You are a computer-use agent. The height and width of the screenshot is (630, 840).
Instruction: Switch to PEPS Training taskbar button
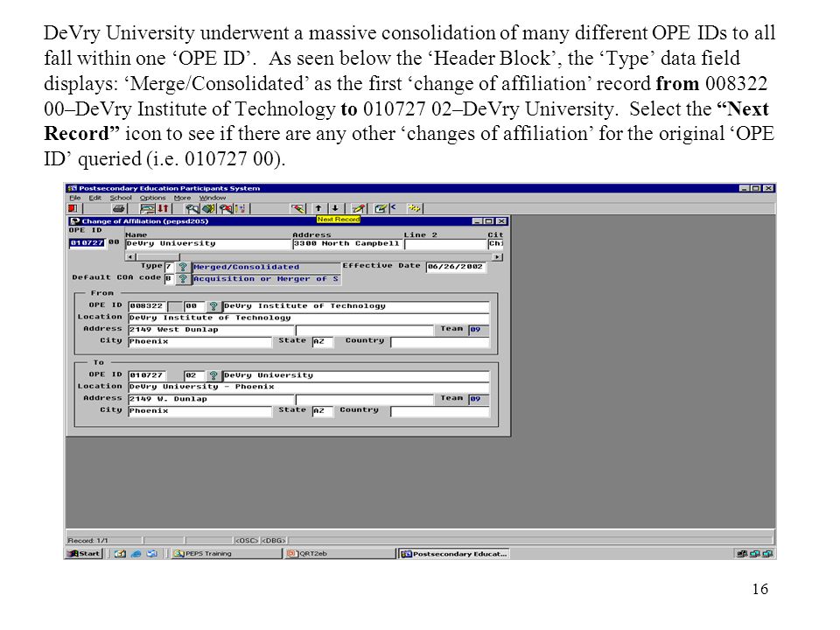pyautogui.click(x=225, y=553)
